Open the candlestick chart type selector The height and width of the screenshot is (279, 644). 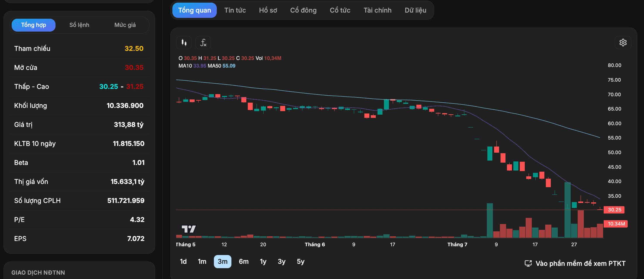(x=184, y=43)
